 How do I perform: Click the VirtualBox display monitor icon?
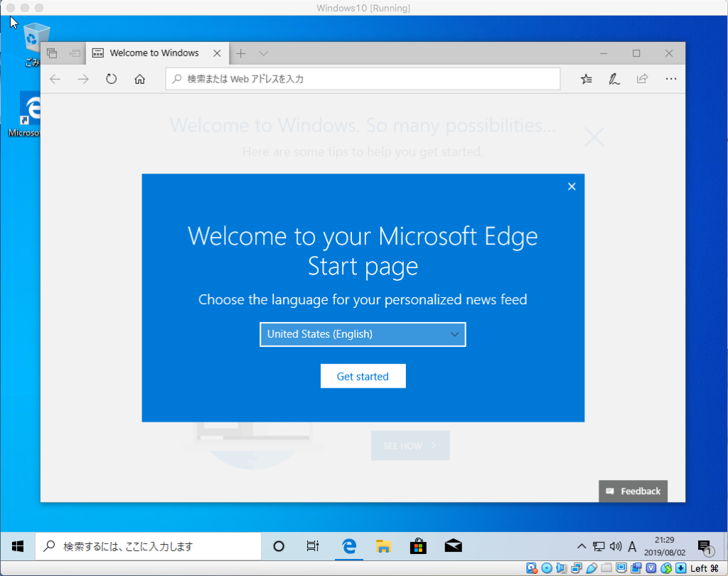coord(621,568)
